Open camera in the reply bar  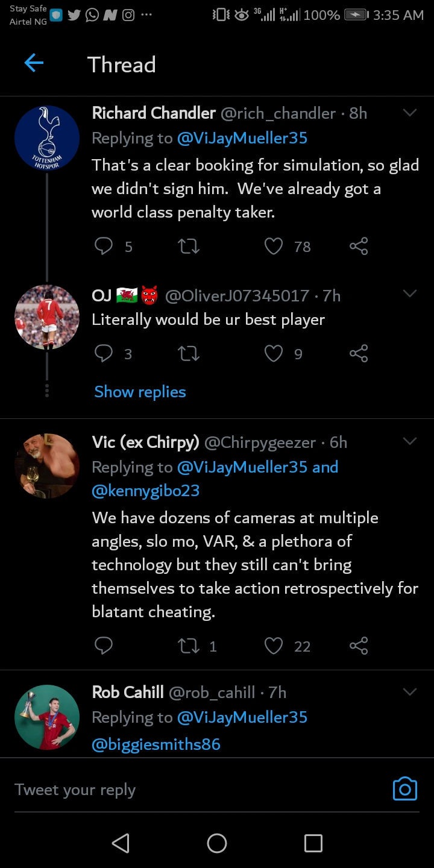tap(404, 788)
